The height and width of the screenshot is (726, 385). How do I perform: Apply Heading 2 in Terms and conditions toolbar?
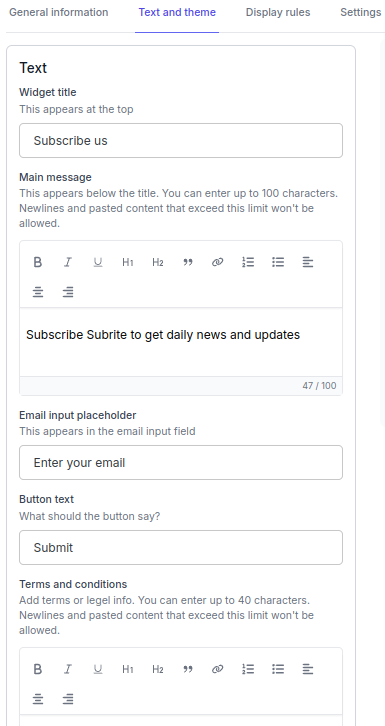158,669
